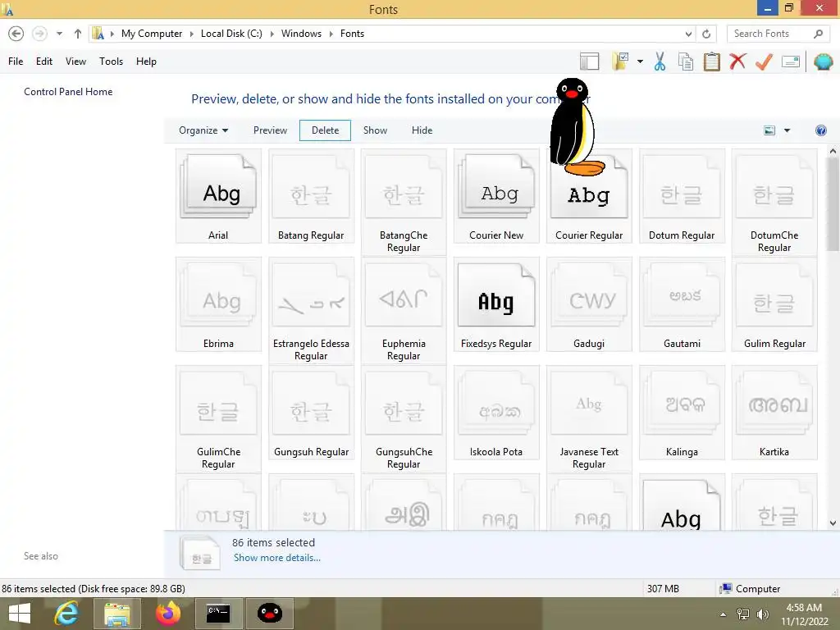Screen dimensions: 840x630
Task: Select the Javanese Text Regular font
Action: click(x=589, y=419)
